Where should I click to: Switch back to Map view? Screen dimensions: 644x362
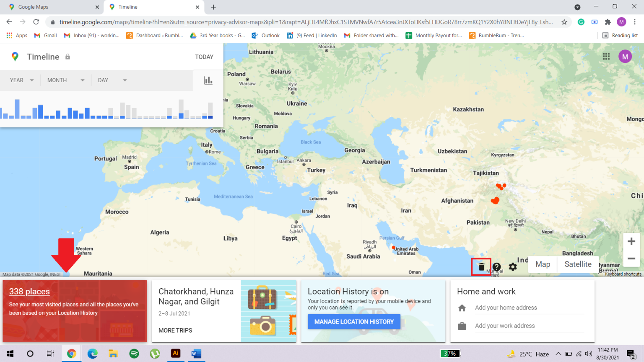coord(543,264)
